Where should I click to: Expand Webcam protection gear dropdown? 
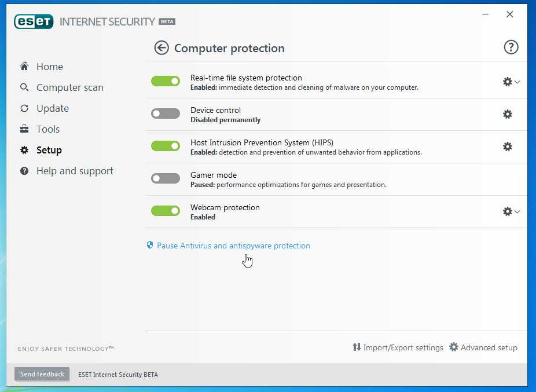(x=511, y=211)
